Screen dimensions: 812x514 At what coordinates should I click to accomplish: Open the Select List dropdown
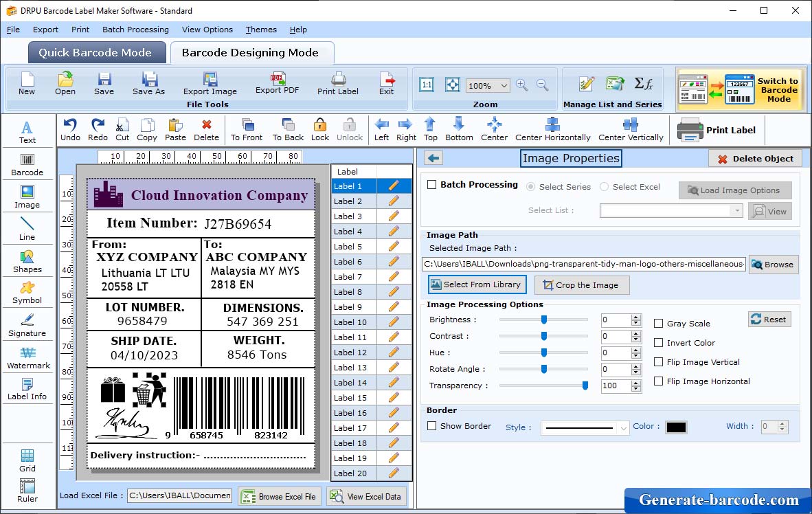pos(737,210)
